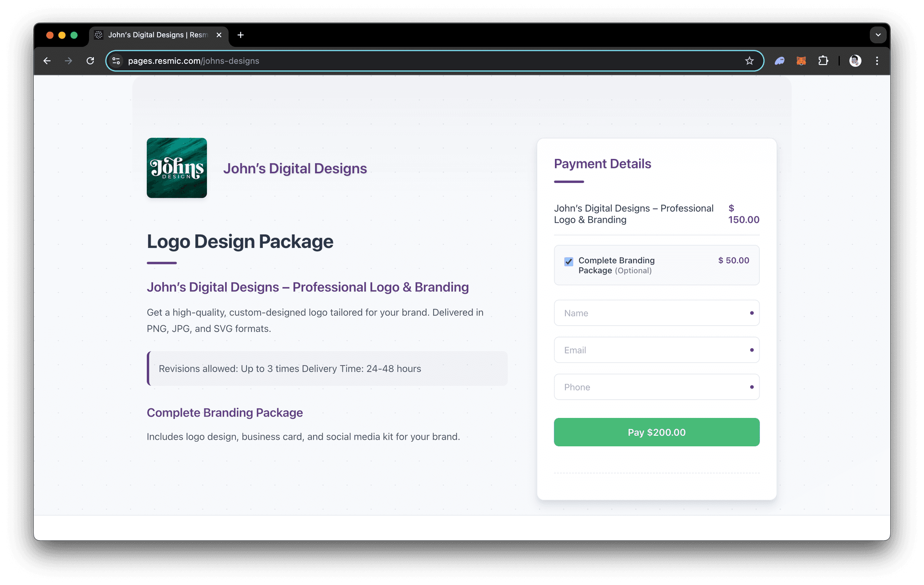Viewport: 924px width, 585px height.
Task: Click the Payment Details heading
Action: click(x=603, y=164)
